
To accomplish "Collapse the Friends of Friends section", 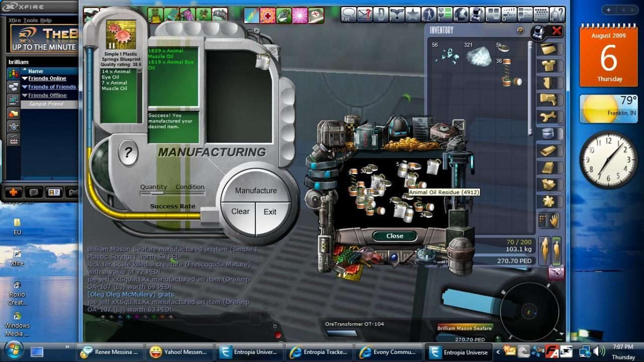I will coord(25,86).
